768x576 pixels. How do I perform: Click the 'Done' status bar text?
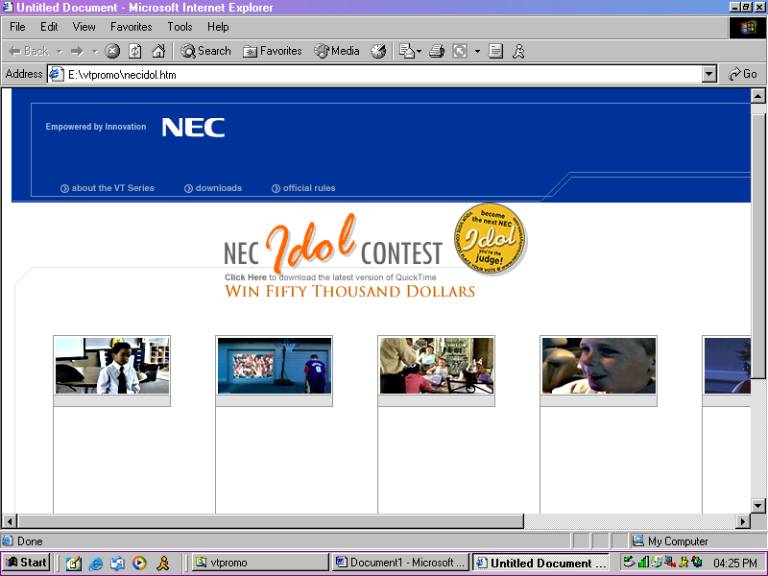(x=30, y=541)
